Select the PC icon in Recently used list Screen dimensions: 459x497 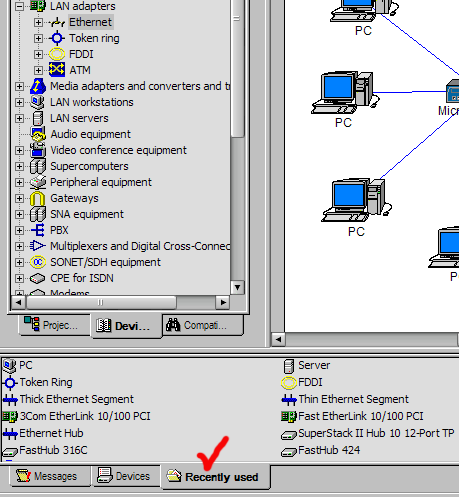coord(9,366)
